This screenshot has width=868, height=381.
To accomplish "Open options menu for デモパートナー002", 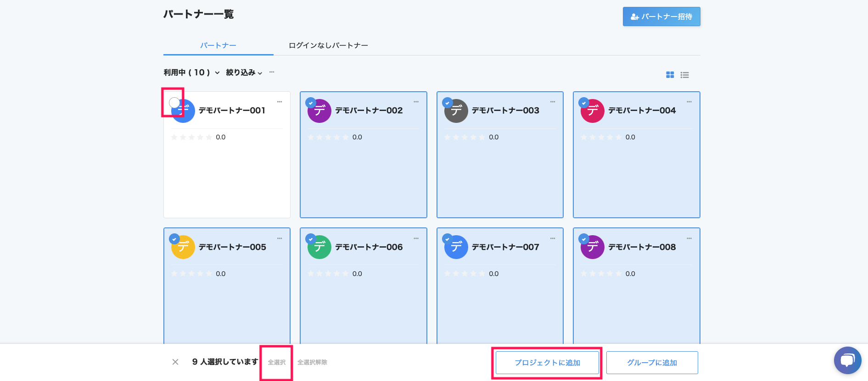I will click(416, 102).
